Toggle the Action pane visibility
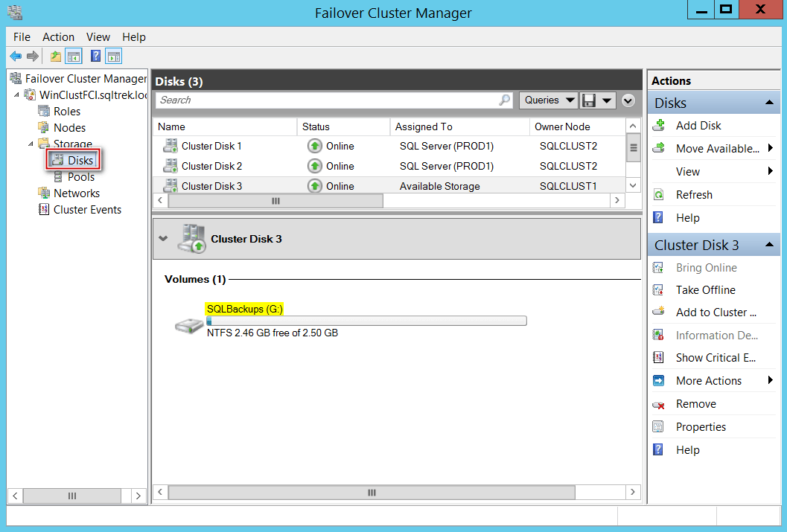This screenshot has height=532, width=787. [x=112, y=56]
